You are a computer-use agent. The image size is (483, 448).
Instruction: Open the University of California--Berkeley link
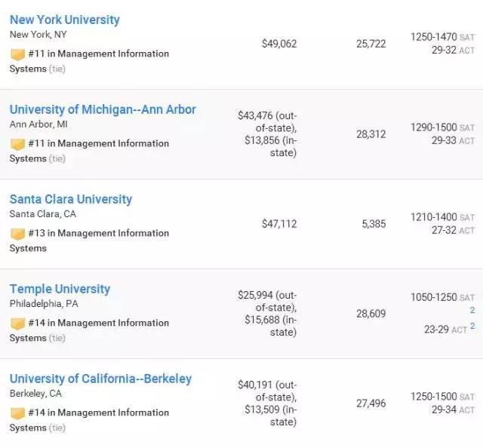point(100,379)
